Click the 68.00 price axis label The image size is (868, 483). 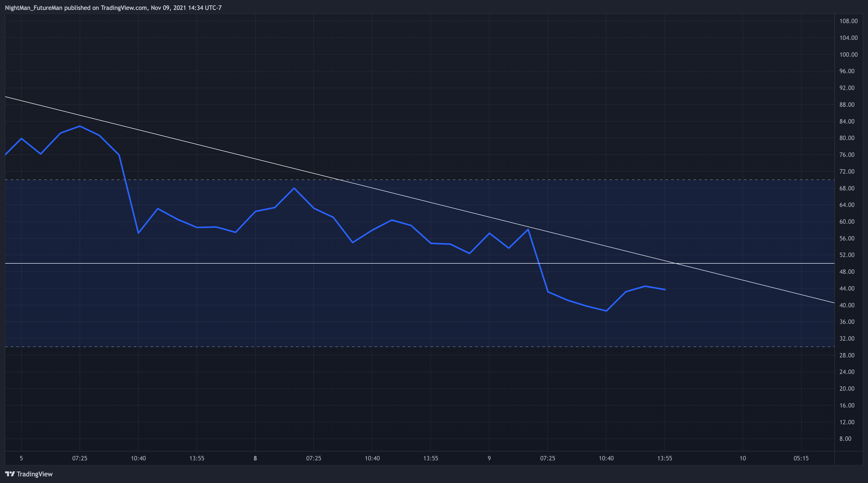tap(847, 188)
